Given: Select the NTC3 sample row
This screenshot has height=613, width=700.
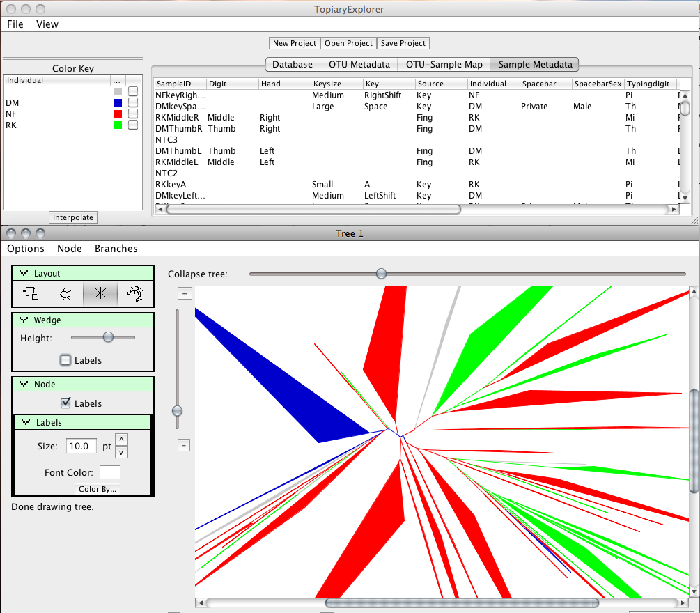Looking at the screenshot, I should click(416, 140).
